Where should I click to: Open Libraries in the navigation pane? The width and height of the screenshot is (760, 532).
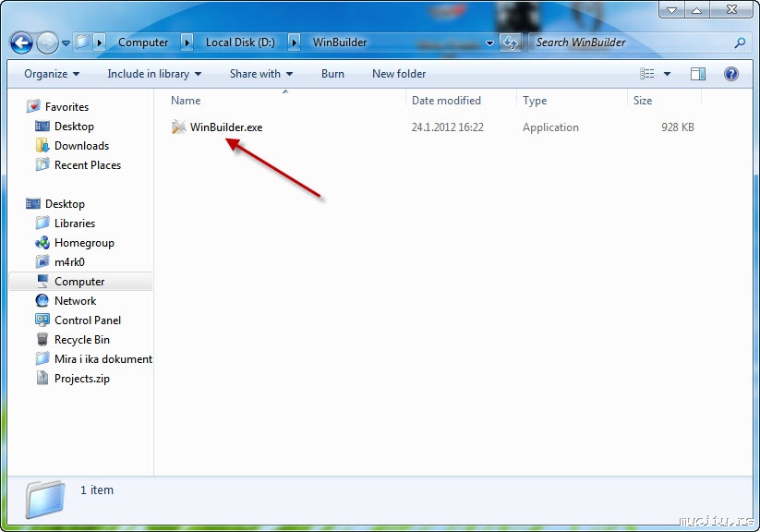pos(75,224)
